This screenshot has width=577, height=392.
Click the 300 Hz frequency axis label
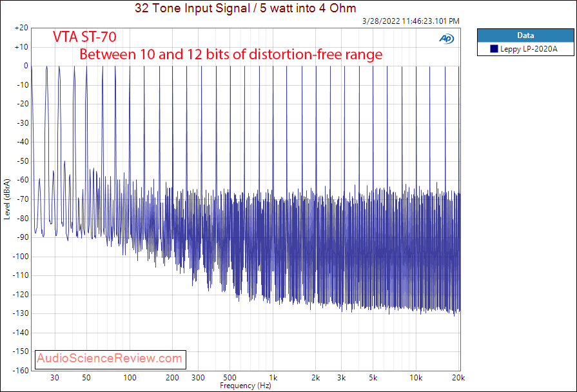198,378
